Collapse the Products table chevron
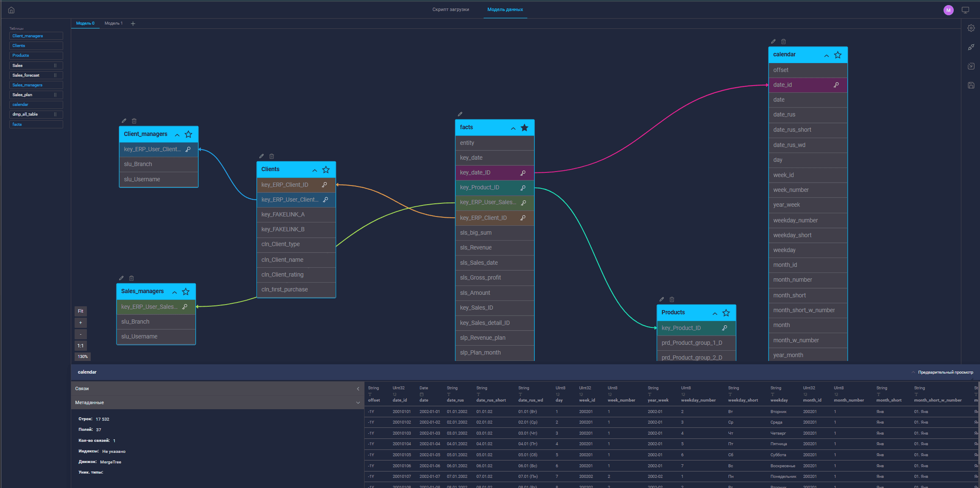The height and width of the screenshot is (488, 980). pyautogui.click(x=715, y=313)
